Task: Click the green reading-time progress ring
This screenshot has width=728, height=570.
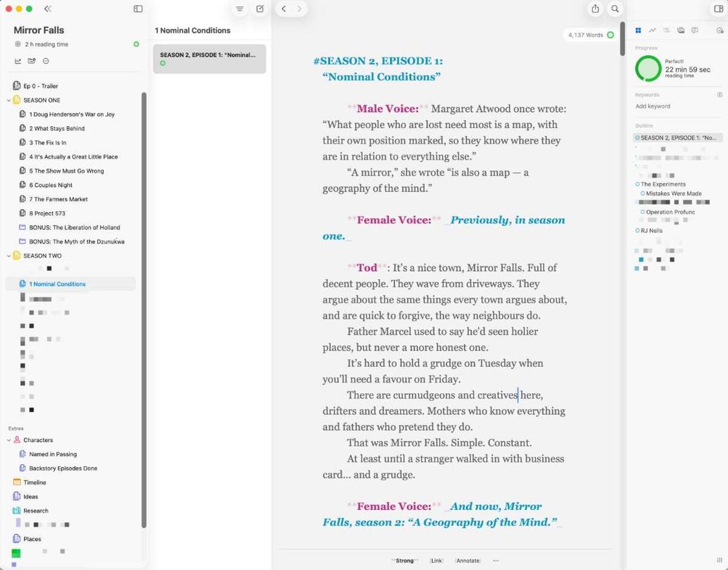Action: 648,69
